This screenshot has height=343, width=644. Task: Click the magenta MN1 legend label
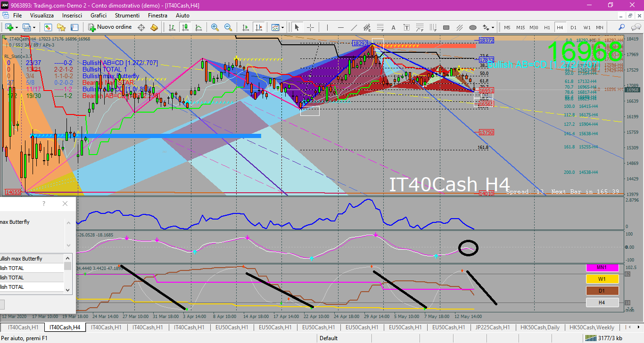602,268
